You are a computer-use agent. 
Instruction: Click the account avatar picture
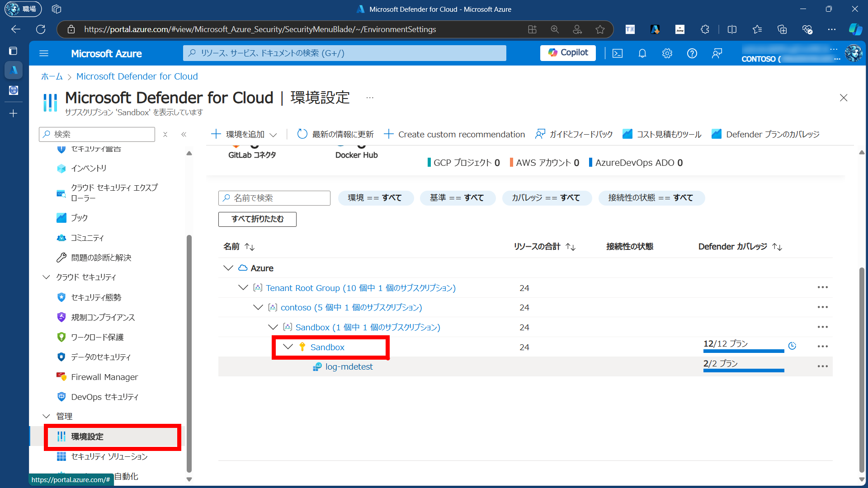click(854, 53)
